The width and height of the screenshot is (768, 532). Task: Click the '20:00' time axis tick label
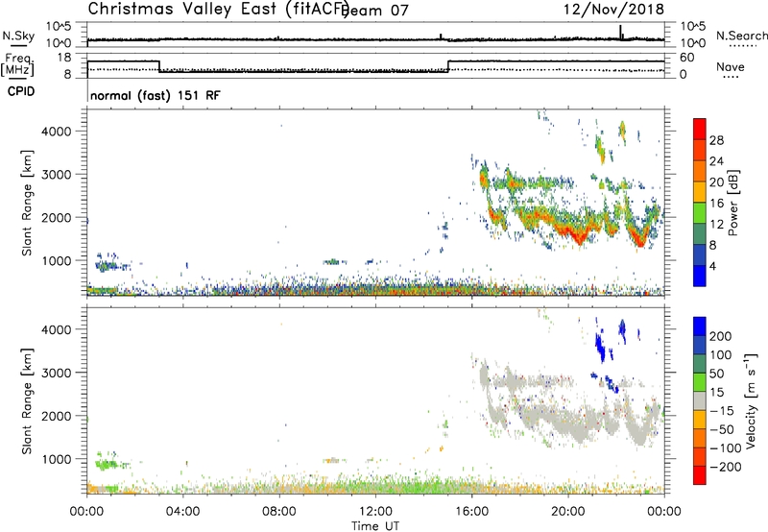(568, 512)
